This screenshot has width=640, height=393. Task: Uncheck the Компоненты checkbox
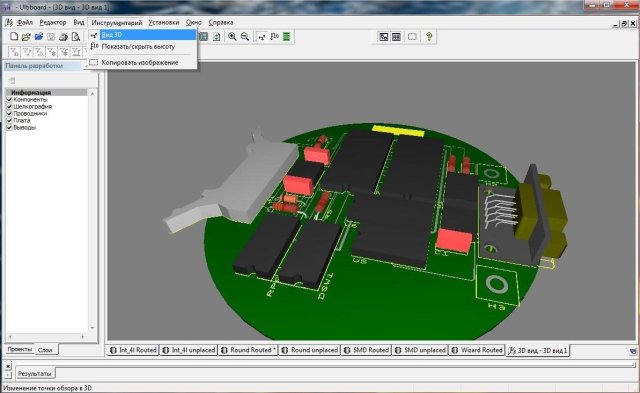tap(9, 100)
